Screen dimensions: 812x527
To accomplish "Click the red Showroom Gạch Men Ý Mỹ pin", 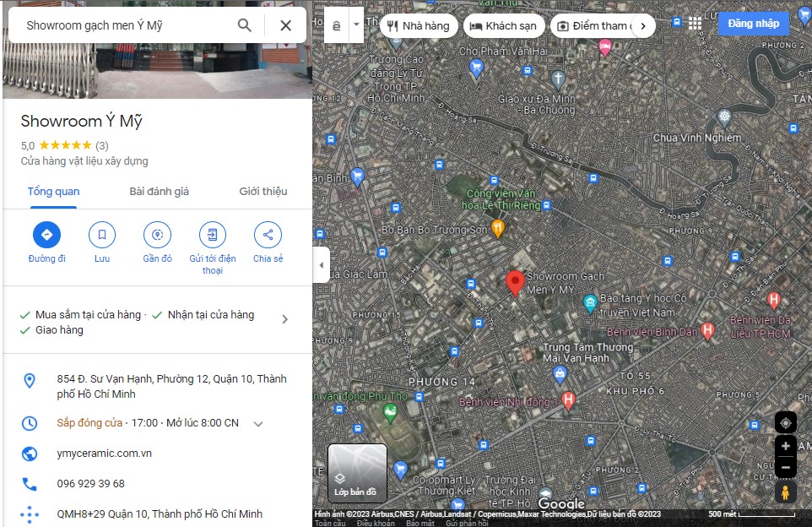I will coord(515,283).
